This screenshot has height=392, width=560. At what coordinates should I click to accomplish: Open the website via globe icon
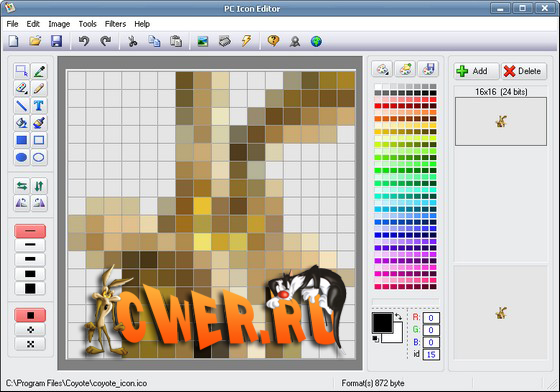tap(316, 41)
